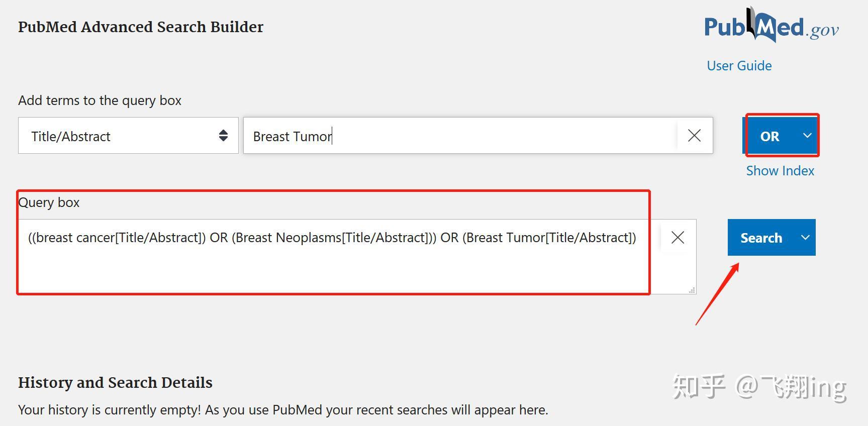Viewport: 868px width, 426px height.
Task: Click empty space below the query text
Action: point(332,271)
